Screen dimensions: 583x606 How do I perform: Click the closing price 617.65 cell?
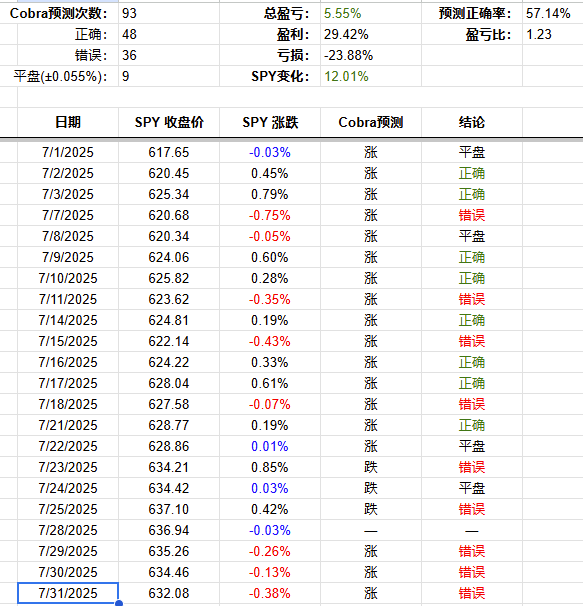pos(169,152)
